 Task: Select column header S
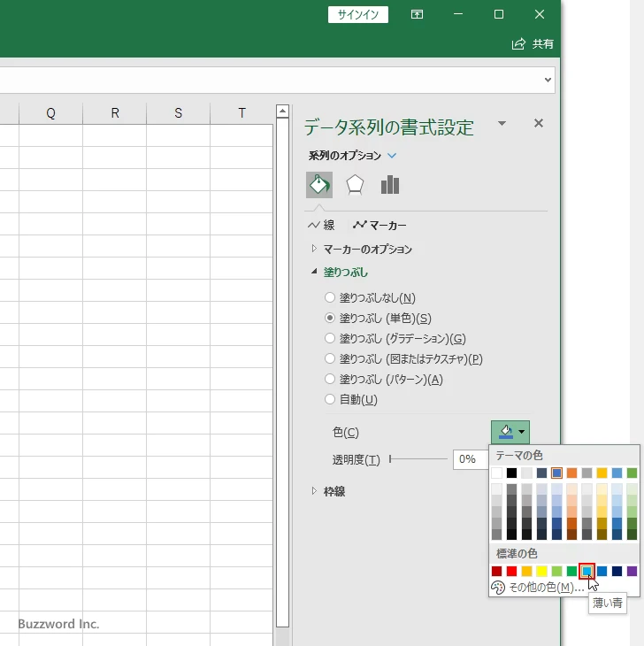(179, 113)
